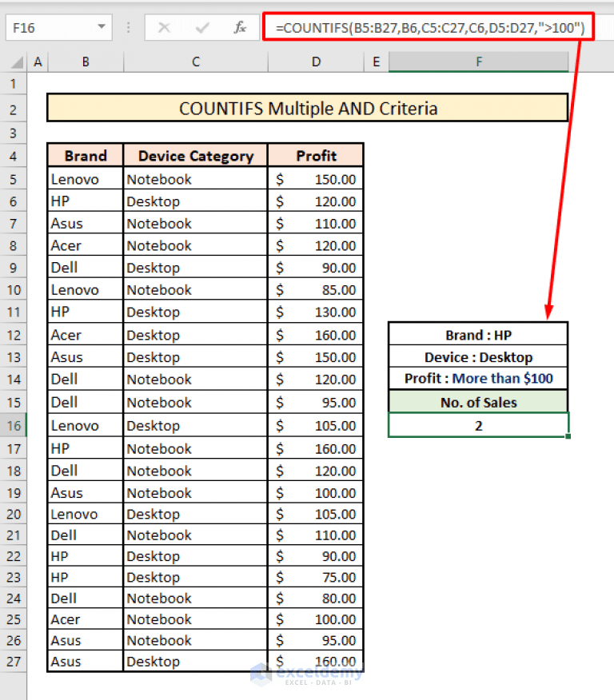Select cell B5 containing Lenovo
Screen dimensions: 614x700
(x=86, y=179)
